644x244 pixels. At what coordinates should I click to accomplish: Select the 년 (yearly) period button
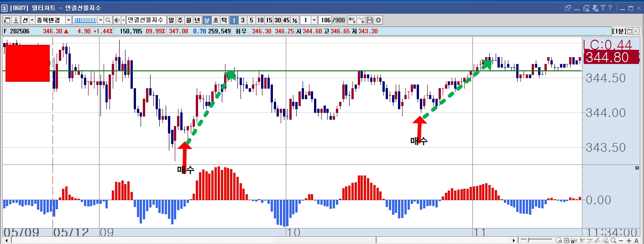[x=197, y=20]
